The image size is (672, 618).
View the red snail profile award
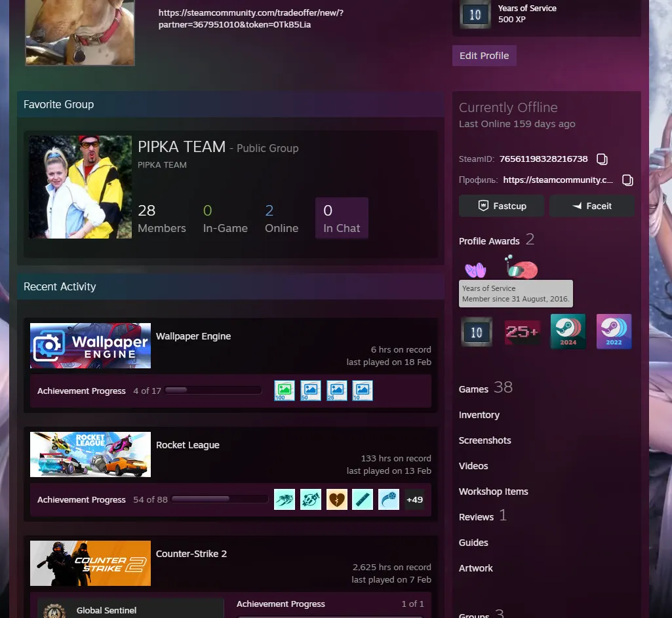pyautogui.click(x=521, y=267)
